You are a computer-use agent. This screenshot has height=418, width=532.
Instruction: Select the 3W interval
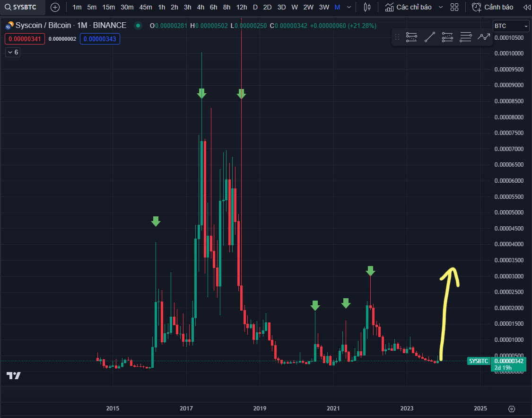click(x=324, y=7)
